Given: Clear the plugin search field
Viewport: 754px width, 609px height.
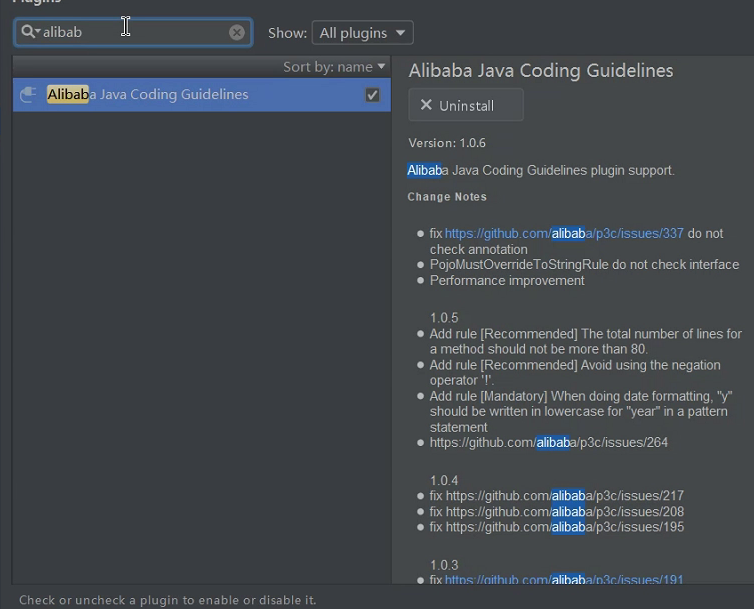Looking at the screenshot, I should [x=236, y=32].
